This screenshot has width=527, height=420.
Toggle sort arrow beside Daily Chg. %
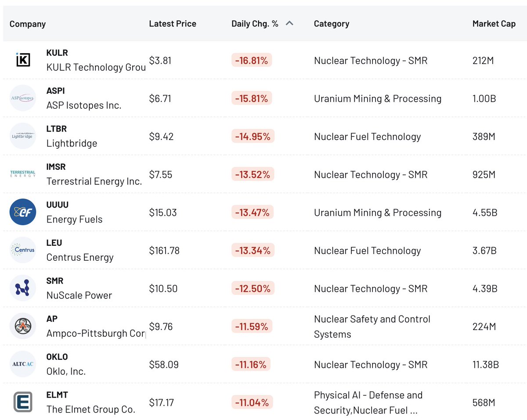[289, 24]
